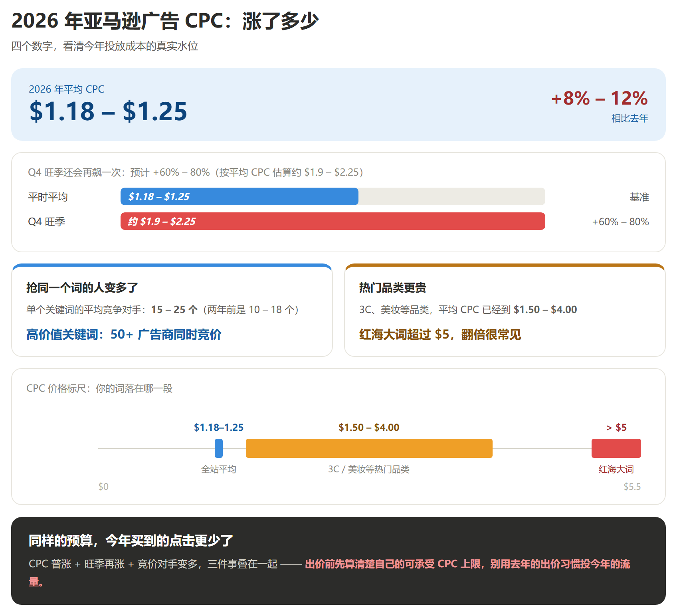
Task: Click the "单个关键词的平均竞争对手" line
Action: 162,309
